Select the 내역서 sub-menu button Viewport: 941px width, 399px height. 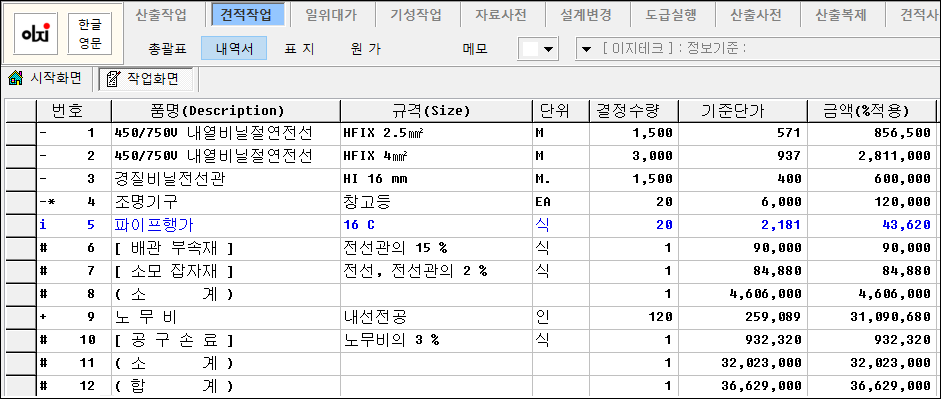(233, 49)
